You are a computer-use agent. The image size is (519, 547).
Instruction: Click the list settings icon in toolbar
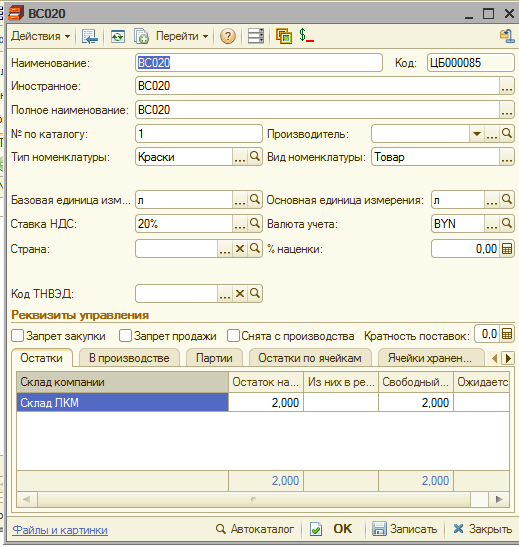(256, 36)
